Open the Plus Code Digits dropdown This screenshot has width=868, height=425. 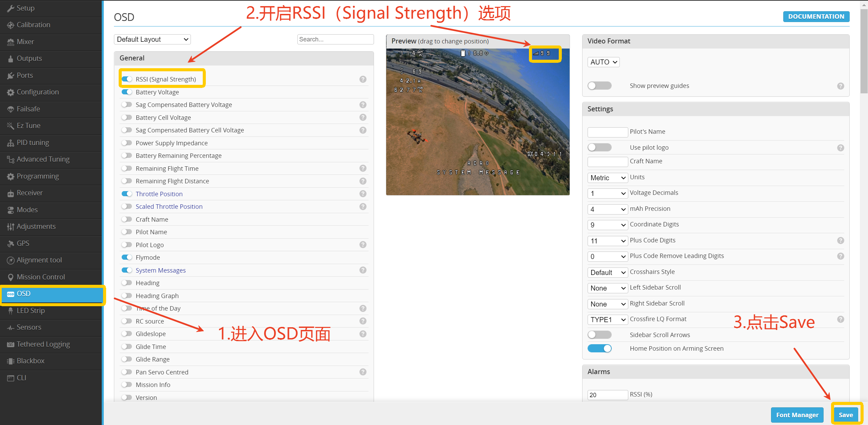(x=608, y=241)
